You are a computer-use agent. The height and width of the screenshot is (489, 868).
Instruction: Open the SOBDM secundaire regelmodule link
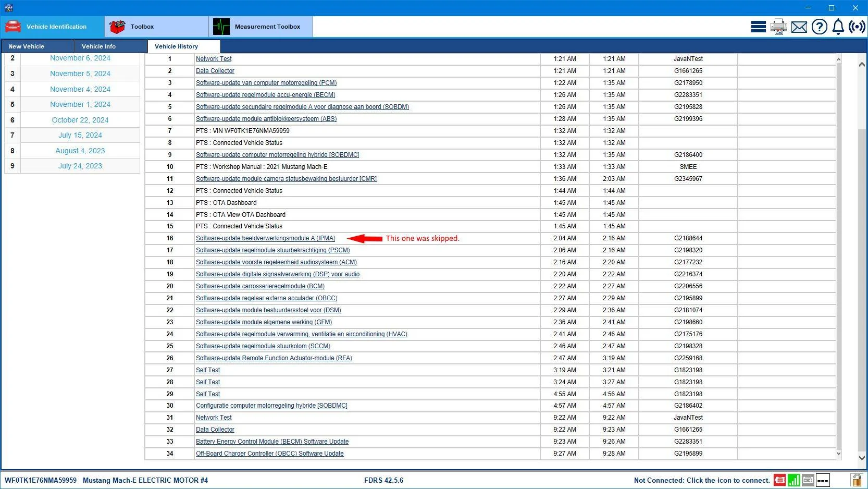pyautogui.click(x=302, y=107)
